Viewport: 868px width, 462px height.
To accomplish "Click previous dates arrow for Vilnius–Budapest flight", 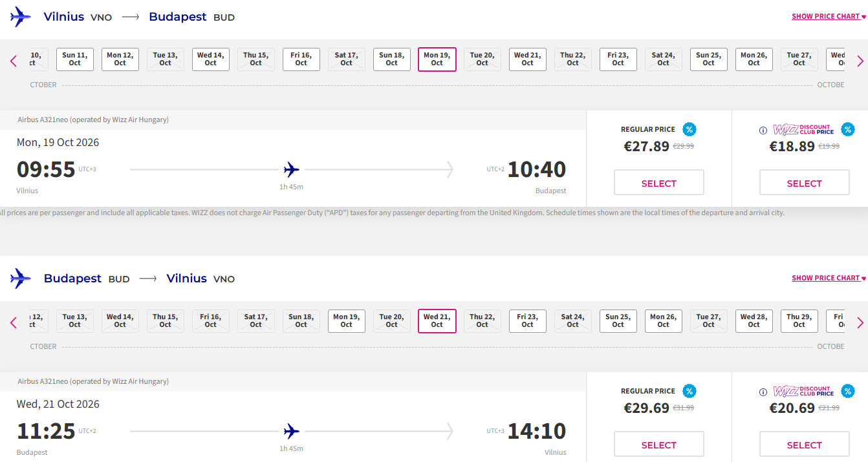I will click(x=14, y=61).
